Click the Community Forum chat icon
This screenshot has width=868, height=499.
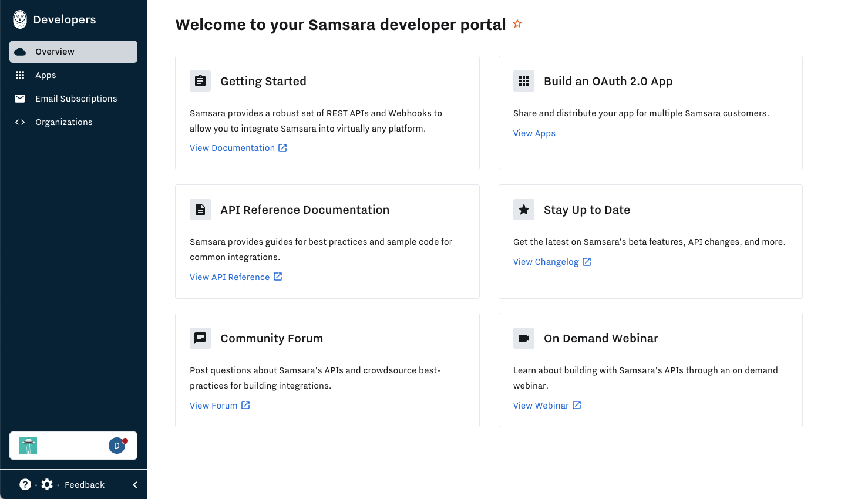[x=200, y=338]
